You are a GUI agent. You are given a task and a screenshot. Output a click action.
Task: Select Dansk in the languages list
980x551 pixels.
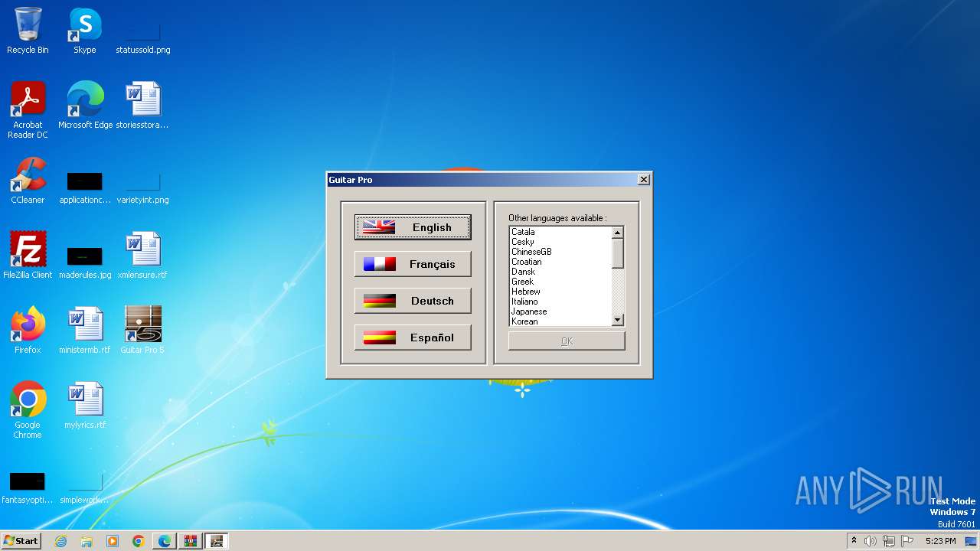point(561,272)
